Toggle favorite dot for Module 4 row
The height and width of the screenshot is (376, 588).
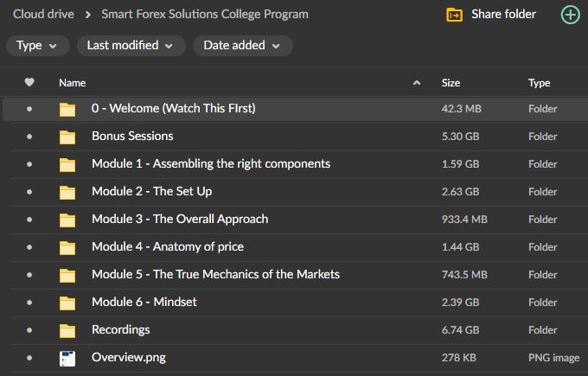point(29,247)
